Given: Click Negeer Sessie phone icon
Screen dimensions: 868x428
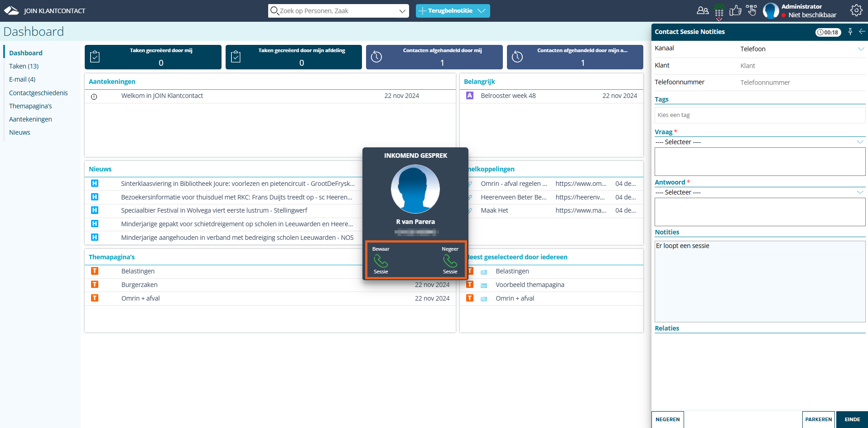Looking at the screenshot, I should (x=450, y=261).
